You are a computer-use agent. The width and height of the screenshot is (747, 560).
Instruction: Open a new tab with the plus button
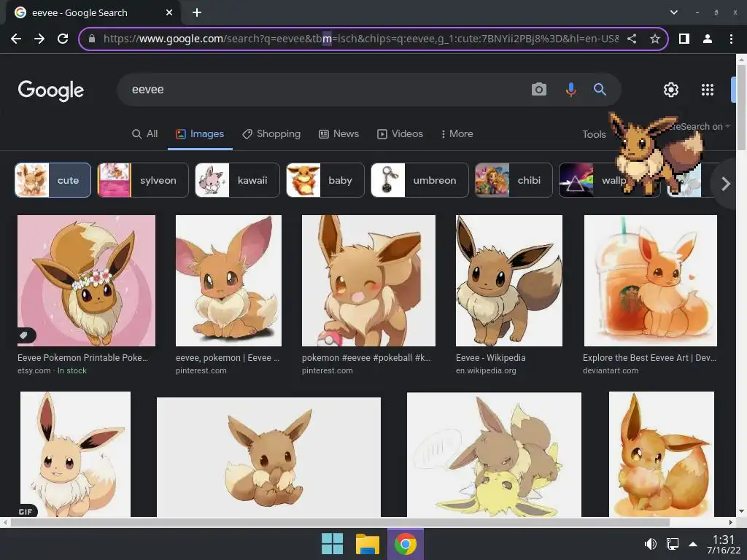(197, 12)
